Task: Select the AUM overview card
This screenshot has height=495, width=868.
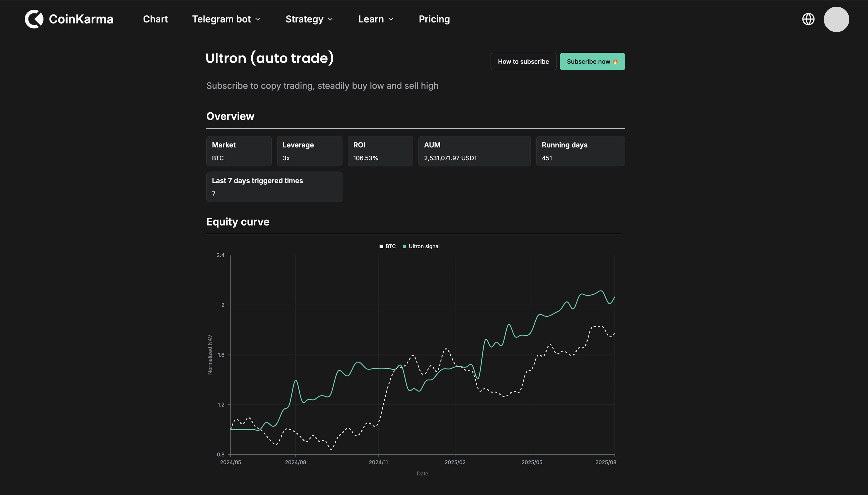Action: (474, 151)
